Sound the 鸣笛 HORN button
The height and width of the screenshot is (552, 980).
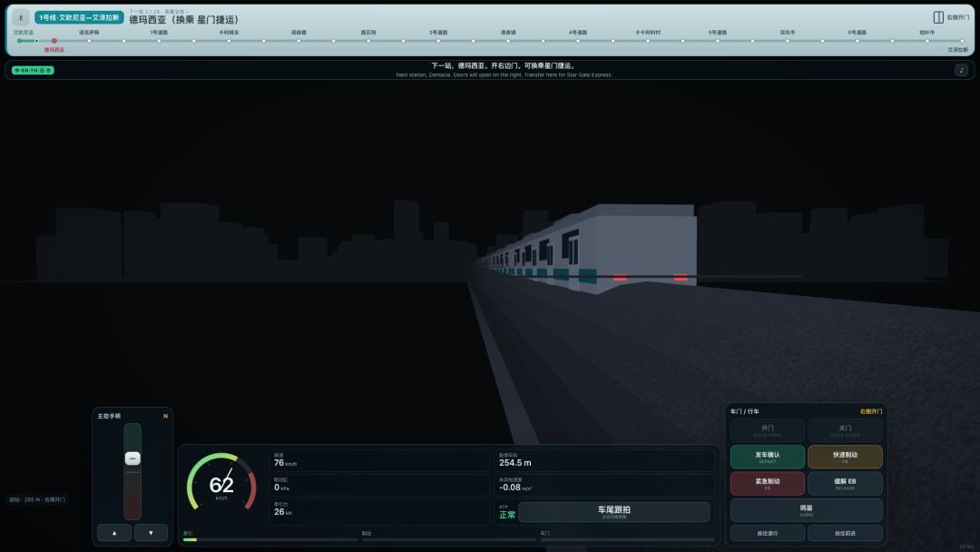tap(807, 510)
